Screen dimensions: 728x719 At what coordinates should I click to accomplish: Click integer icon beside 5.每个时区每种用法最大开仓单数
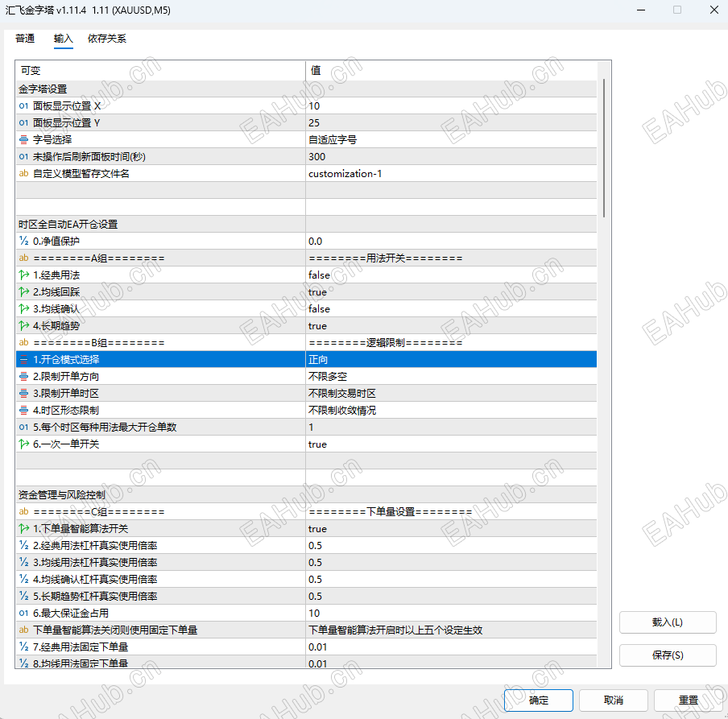pyautogui.click(x=23, y=427)
